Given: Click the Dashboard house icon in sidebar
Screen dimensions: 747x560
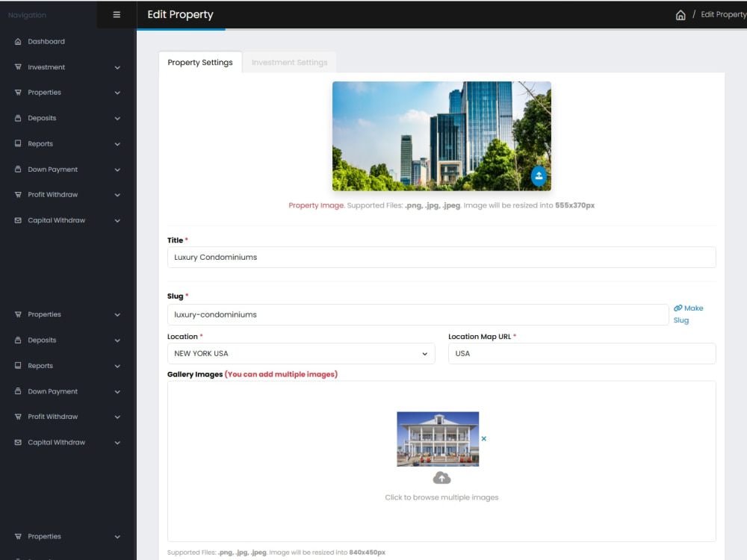Looking at the screenshot, I should tap(18, 41).
